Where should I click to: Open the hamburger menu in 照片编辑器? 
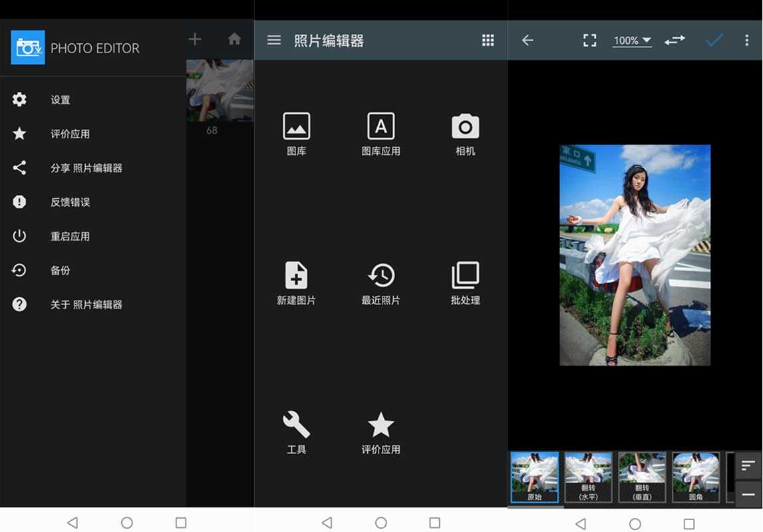coord(274,40)
